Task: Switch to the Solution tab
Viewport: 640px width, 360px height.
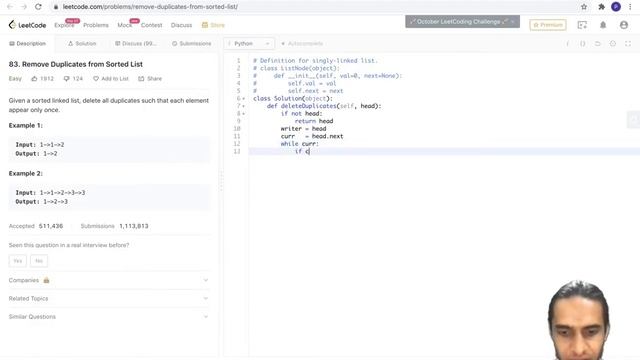Action: click(x=82, y=43)
